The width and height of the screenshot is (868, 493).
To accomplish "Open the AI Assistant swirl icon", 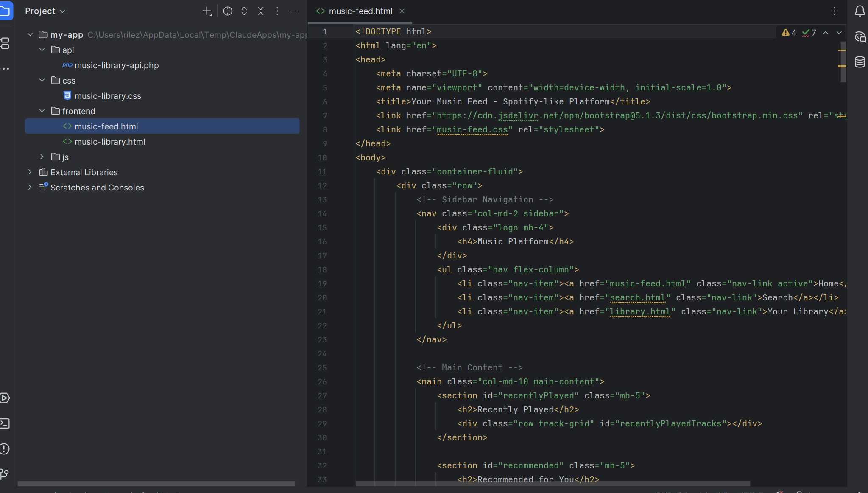I will click(860, 37).
